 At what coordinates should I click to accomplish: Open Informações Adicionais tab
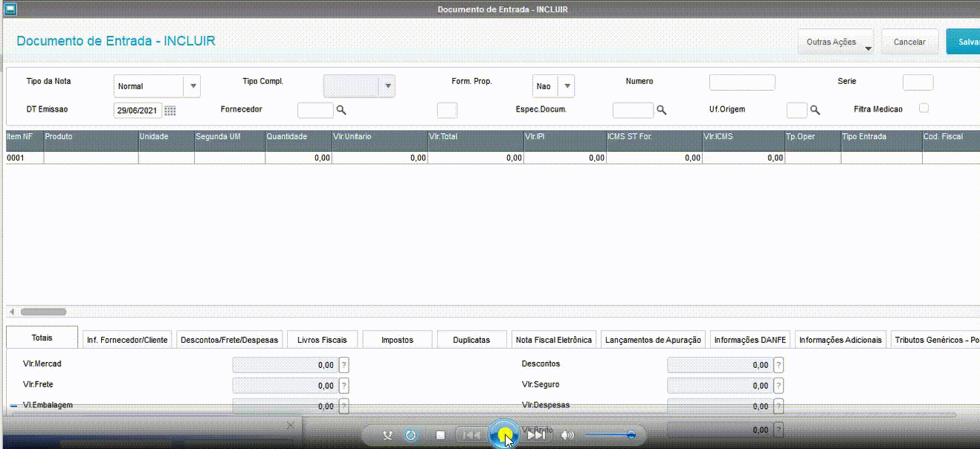840,340
